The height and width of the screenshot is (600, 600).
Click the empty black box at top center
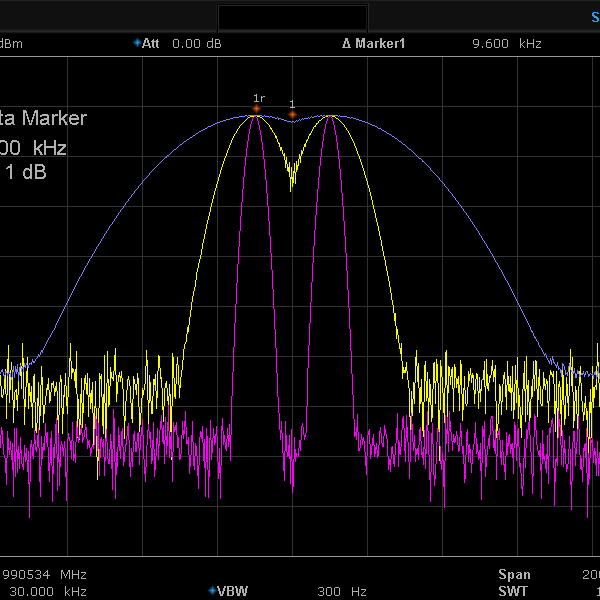tap(292, 17)
